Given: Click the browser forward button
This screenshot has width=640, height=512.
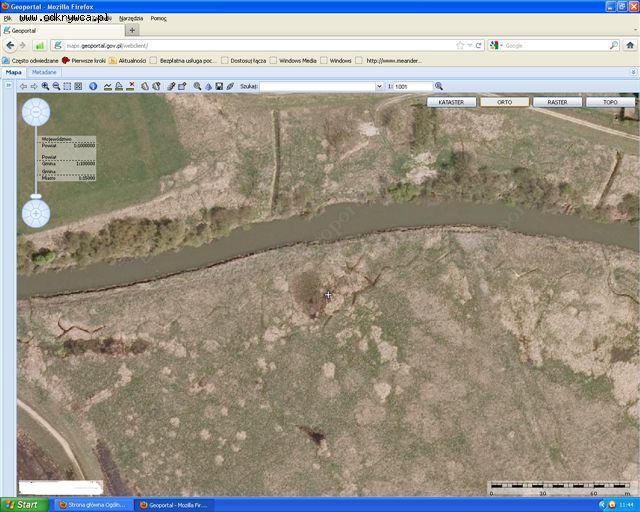Looking at the screenshot, I should point(23,46).
